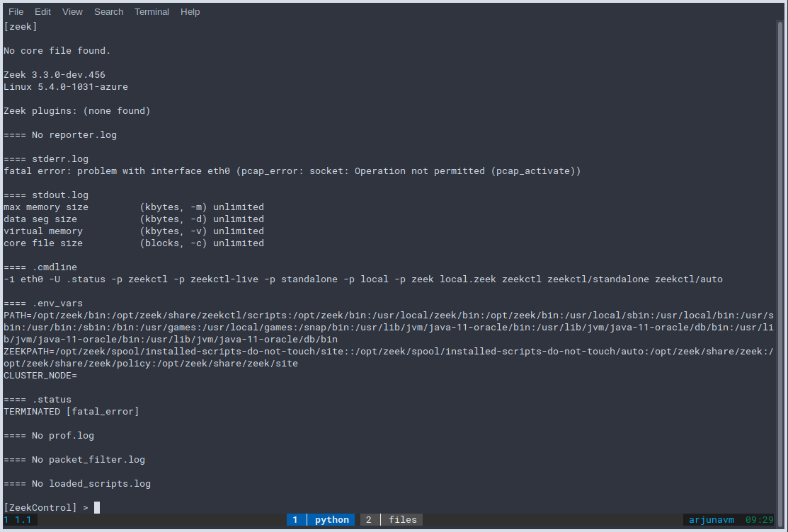The width and height of the screenshot is (788, 532).
Task: Click the 'max memory size' line
Action: point(134,207)
